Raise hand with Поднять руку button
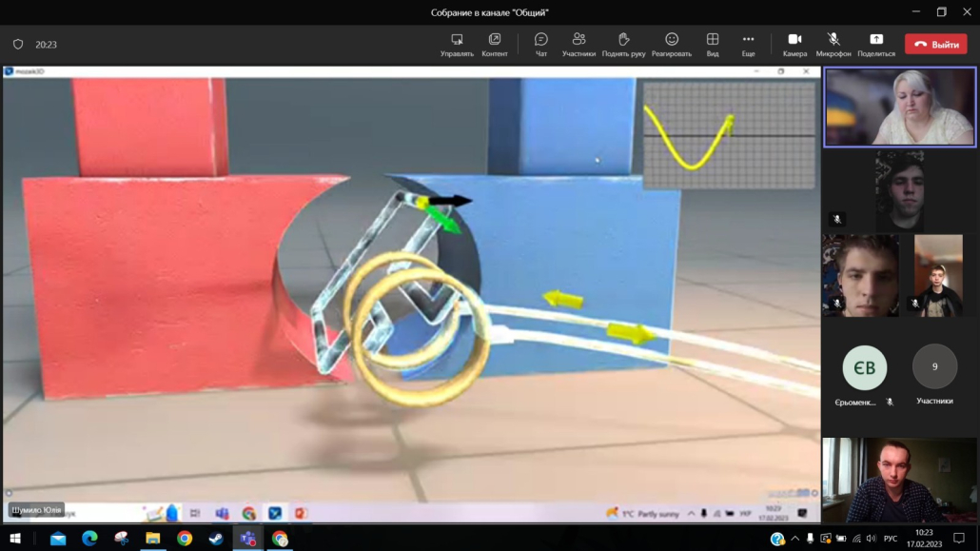 tap(623, 44)
